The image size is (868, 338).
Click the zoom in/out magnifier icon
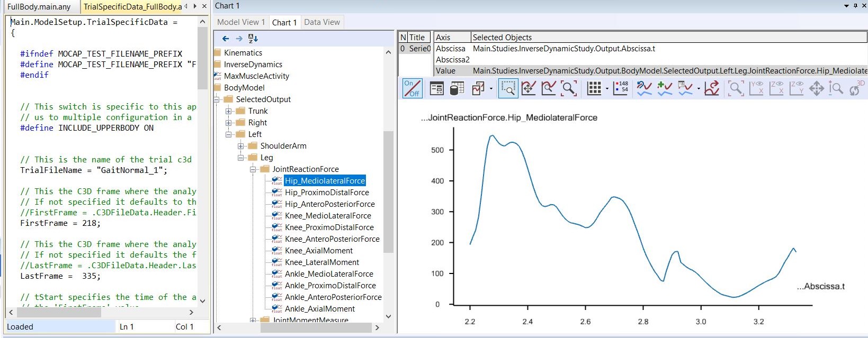[836, 88]
